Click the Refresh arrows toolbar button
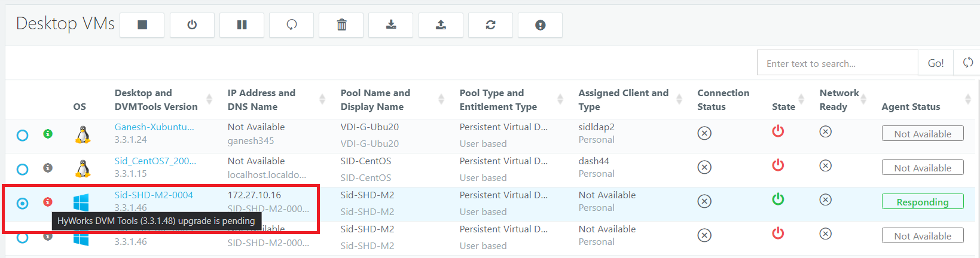Image resolution: width=980 pixels, height=258 pixels. coord(490,25)
